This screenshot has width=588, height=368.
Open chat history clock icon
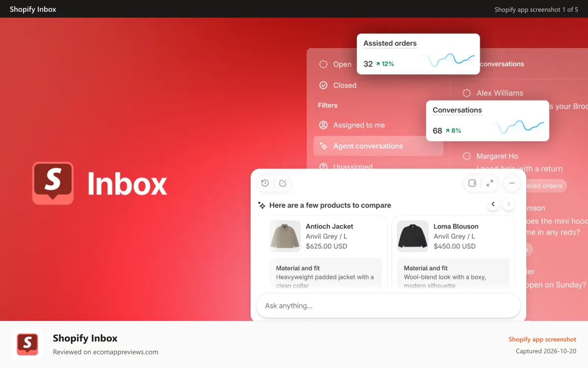click(x=265, y=183)
